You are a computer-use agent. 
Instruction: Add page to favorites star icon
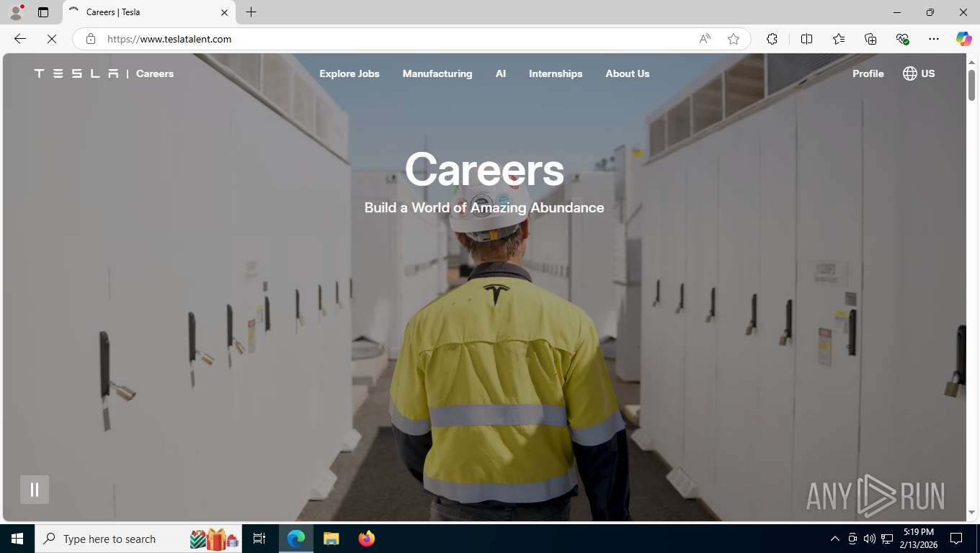pyautogui.click(x=734, y=39)
